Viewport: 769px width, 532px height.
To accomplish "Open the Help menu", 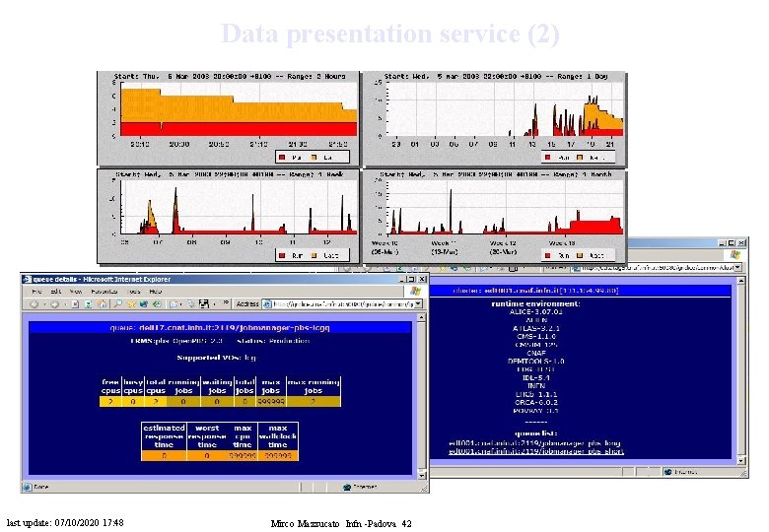I will 156,292.
